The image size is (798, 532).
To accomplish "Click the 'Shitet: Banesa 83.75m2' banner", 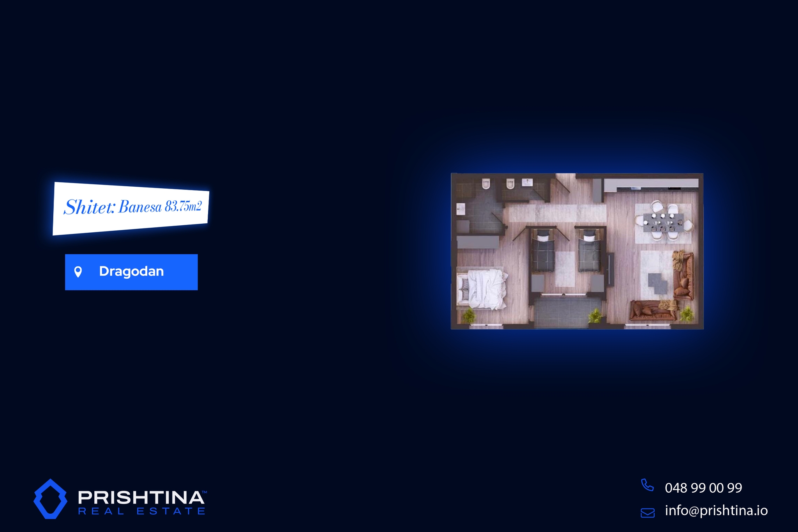I will coord(131,208).
